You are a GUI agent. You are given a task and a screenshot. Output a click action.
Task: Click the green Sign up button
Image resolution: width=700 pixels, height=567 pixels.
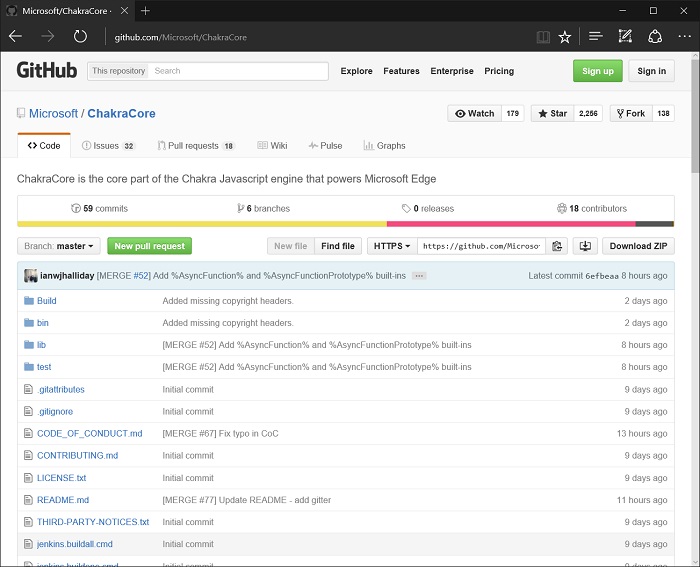pos(597,71)
